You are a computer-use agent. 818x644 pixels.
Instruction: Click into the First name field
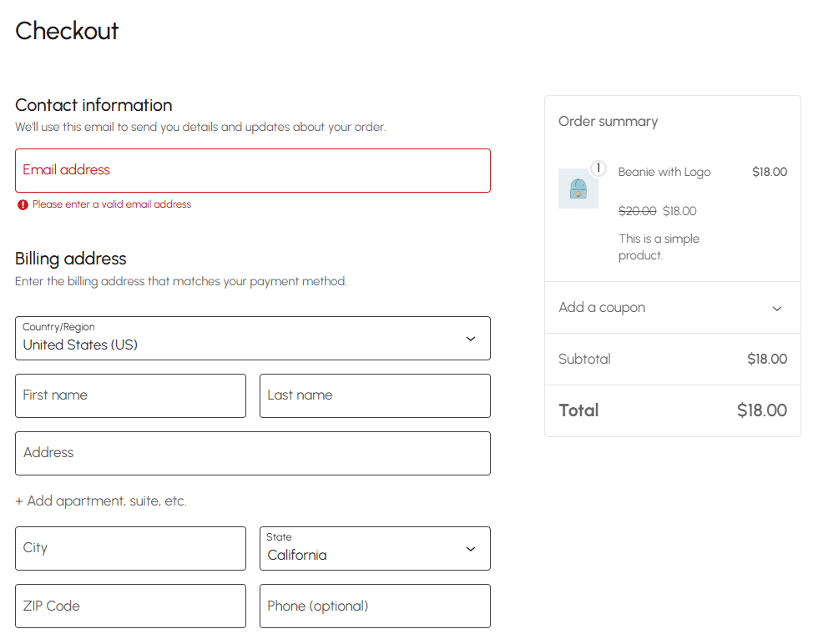[x=130, y=395]
